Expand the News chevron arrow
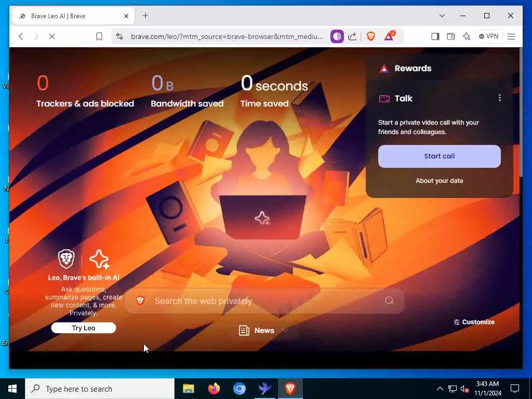 click(285, 330)
